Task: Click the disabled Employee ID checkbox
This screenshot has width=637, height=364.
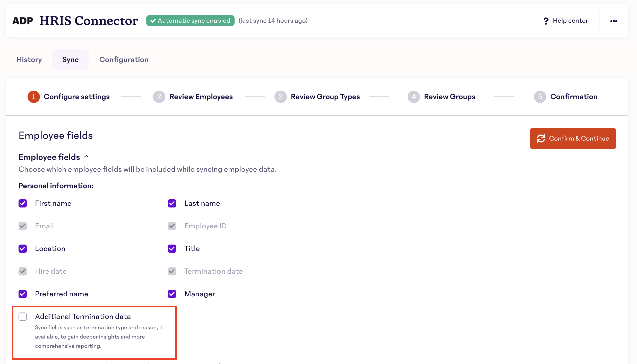Action: point(172,226)
